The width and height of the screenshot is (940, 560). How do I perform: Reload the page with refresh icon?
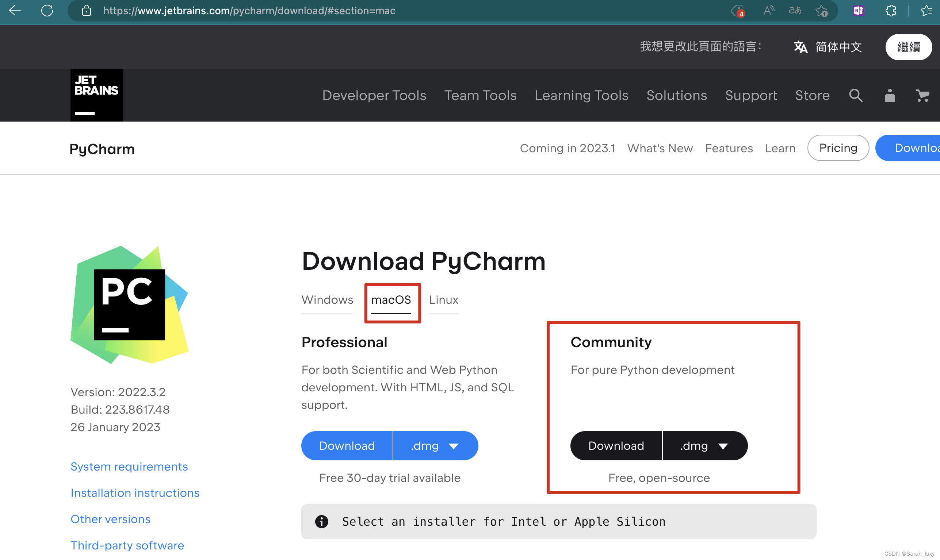(x=47, y=11)
